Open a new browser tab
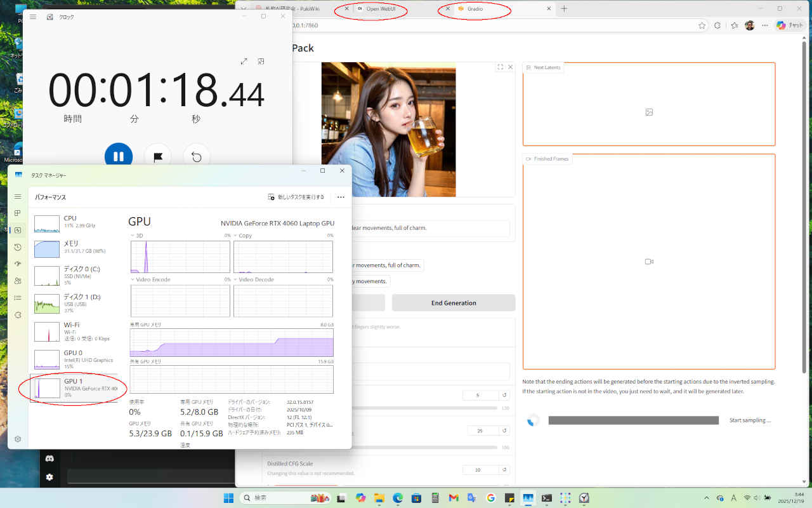Image resolution: width=812 pixels, height=508 pixels. point(564,9)
